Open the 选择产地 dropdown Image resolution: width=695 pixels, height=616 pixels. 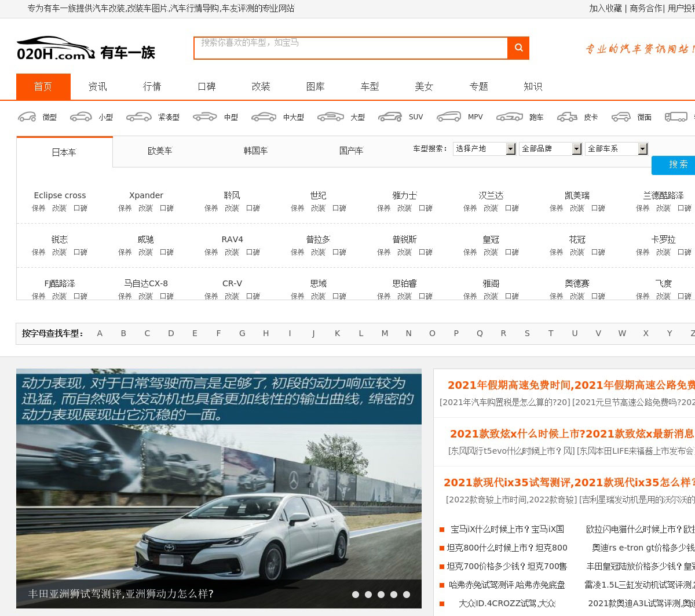click(485, 149)
